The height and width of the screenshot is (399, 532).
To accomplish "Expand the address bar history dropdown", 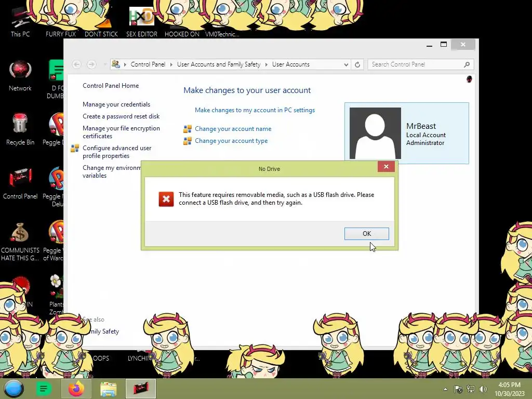I will (x=345, y=64).
